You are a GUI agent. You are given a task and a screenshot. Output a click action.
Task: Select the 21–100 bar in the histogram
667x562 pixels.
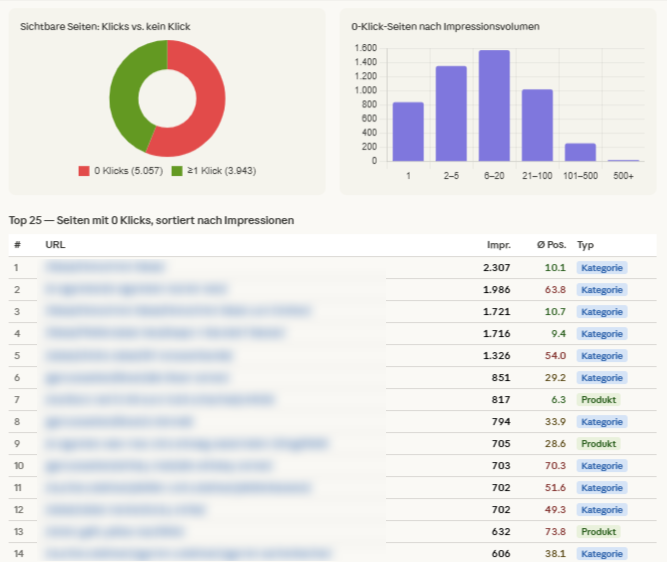click(x=537, y=125)
